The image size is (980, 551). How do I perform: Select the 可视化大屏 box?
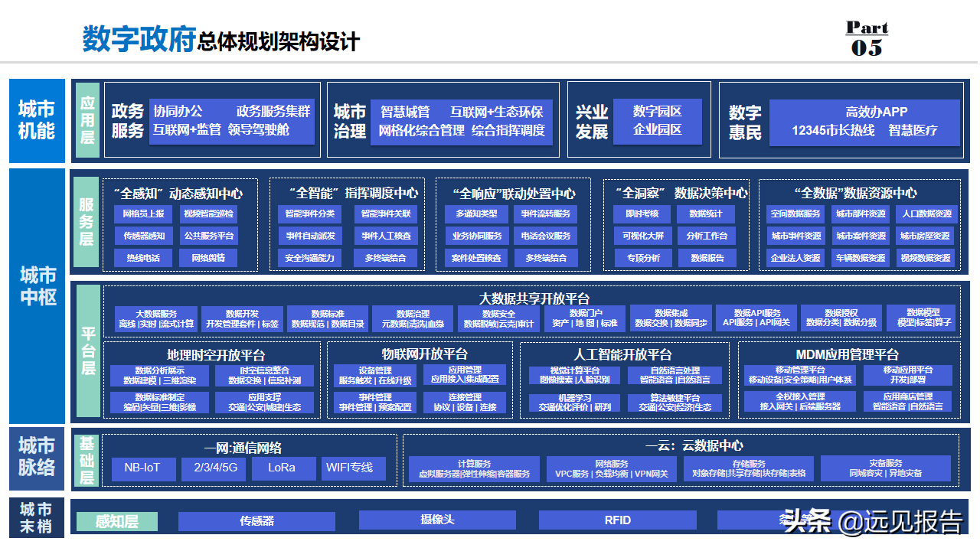click(x=642, y=236)
